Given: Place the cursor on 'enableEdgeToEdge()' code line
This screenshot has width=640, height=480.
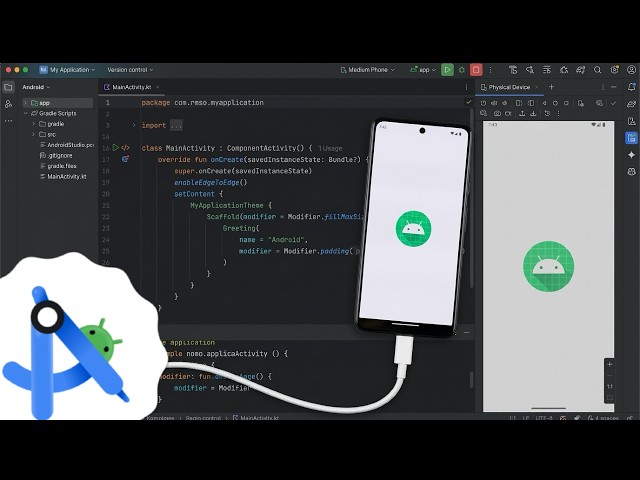Looking at the screenshot, I should 211,182.
